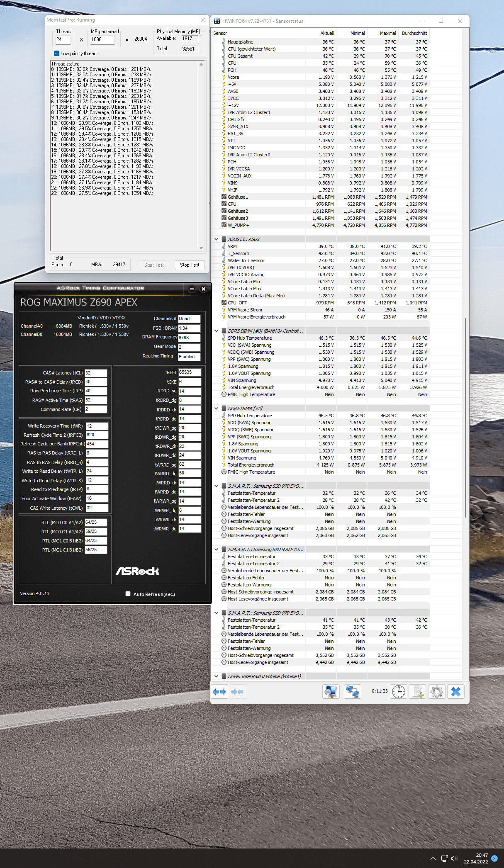Click the clock reset timer icon in HWiNFO
Viewport: 504px width, 868px height.
tap(399, 692)
